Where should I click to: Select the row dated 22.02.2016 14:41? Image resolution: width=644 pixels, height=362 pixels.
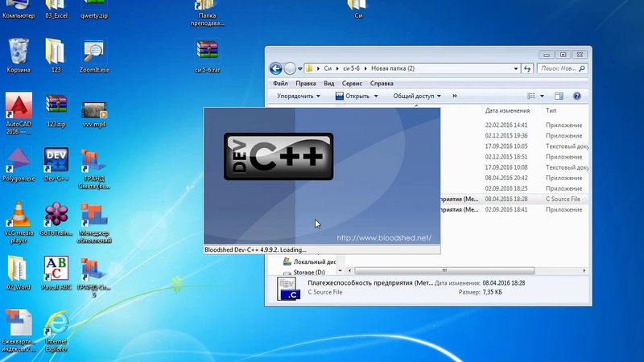(514, 125)
